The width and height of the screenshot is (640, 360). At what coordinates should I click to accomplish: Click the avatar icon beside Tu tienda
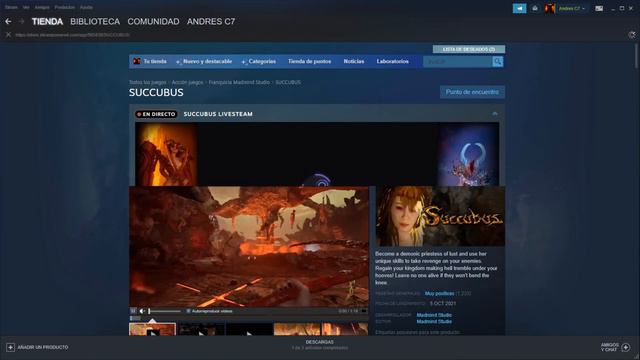[x=137, y=61]
